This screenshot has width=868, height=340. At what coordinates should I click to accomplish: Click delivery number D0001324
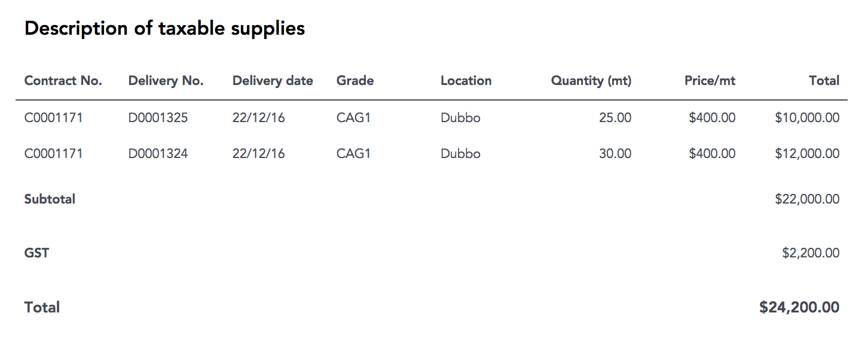pos(158,154)
